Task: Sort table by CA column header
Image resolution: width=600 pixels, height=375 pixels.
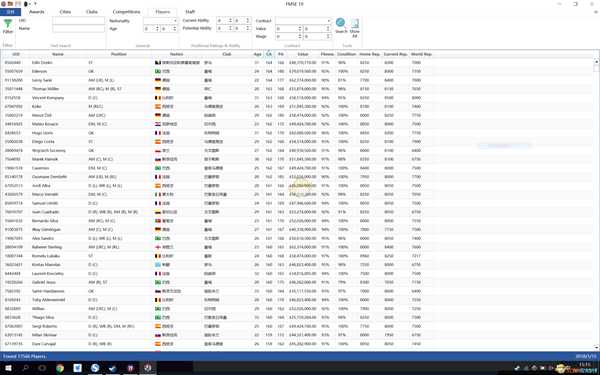Action: (x=269, y=54)
